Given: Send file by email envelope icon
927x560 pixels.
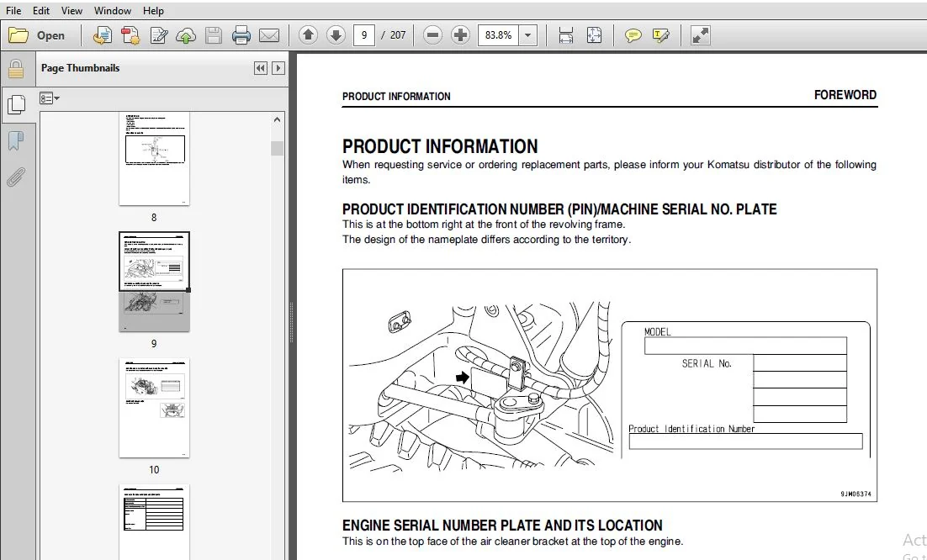Looking at the screenshot, I should (269, 35).
